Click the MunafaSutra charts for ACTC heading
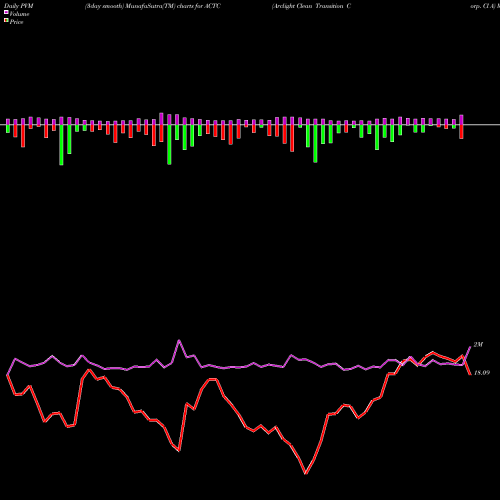Viewport: 500px width, 500px height. pyautogui.click(x=153, y=6)
